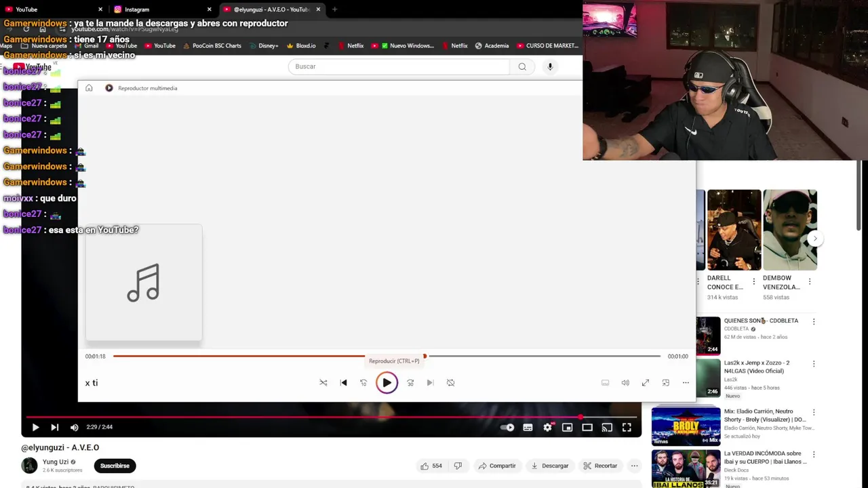
Task: Open options for La VERDAD INCÓMODA video
Action: [x=814, y=454]
